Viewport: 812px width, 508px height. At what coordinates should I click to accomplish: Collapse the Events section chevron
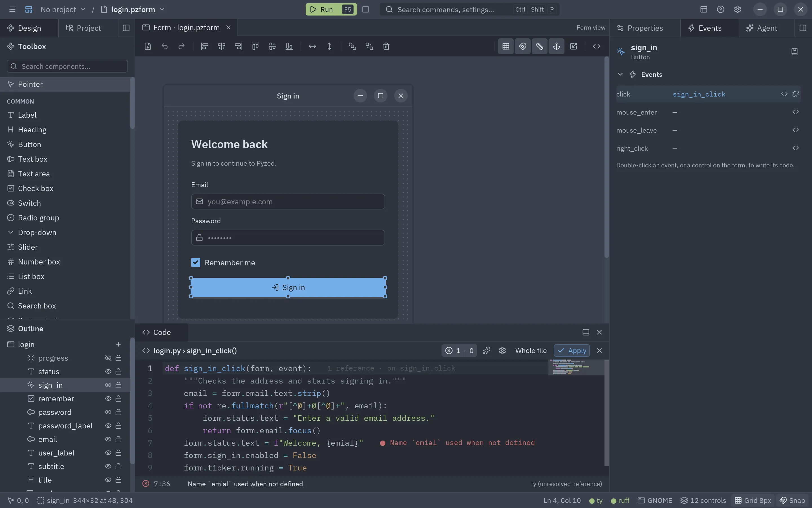(x=620, y=74)
